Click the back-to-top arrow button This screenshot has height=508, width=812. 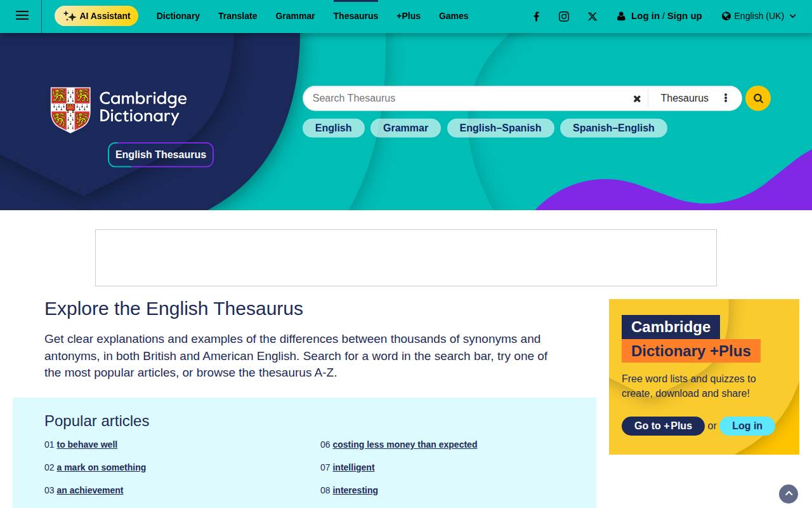point(789,494)
